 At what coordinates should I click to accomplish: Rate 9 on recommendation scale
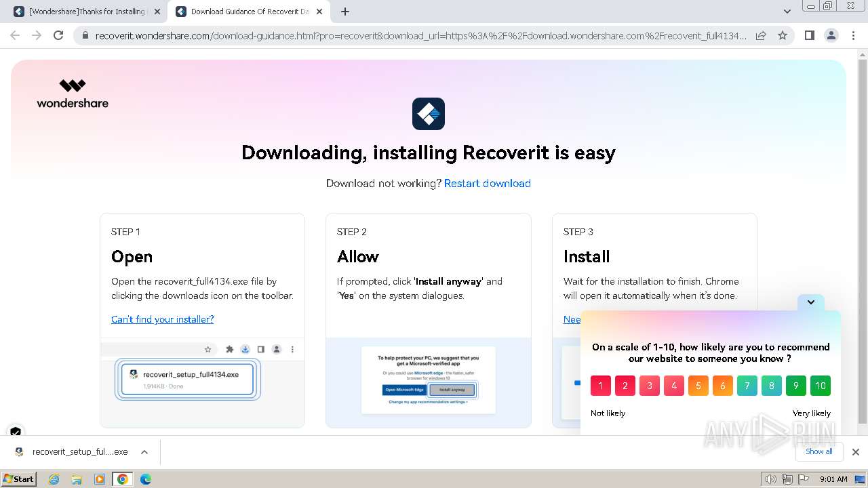click(x=796, y=386)
